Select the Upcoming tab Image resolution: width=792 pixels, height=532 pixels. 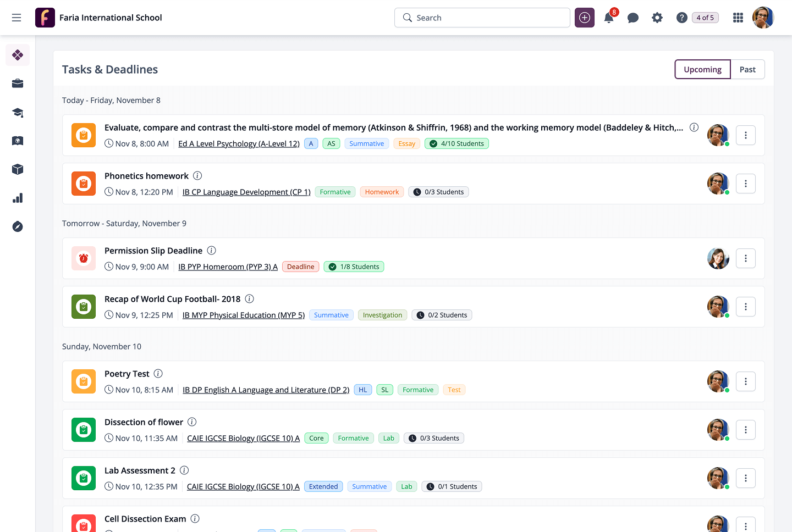click(702, 69)
